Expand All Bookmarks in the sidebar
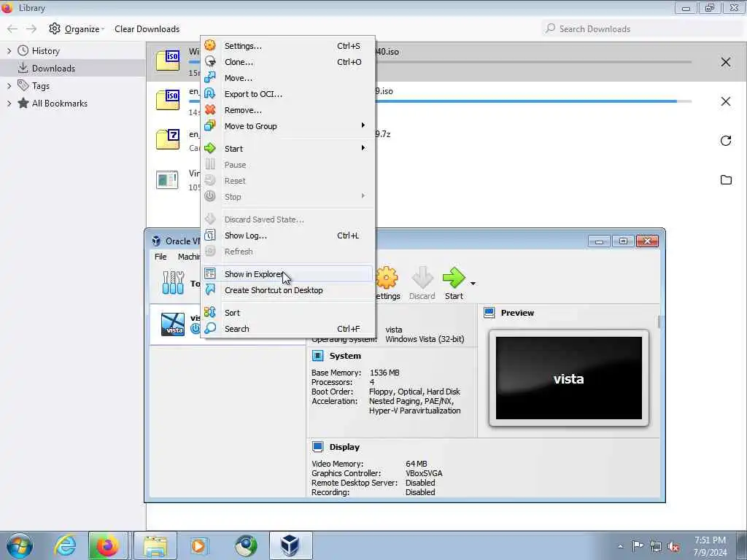Image resolution: width=747 pixels, height=560 pixels. (x=9, y=104)
